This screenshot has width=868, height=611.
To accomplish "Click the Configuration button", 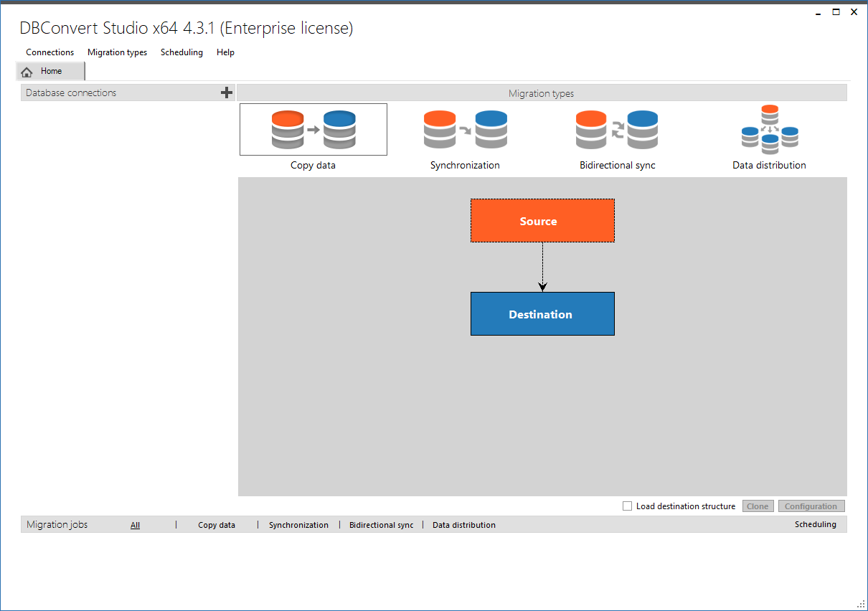I will (811, 506).
